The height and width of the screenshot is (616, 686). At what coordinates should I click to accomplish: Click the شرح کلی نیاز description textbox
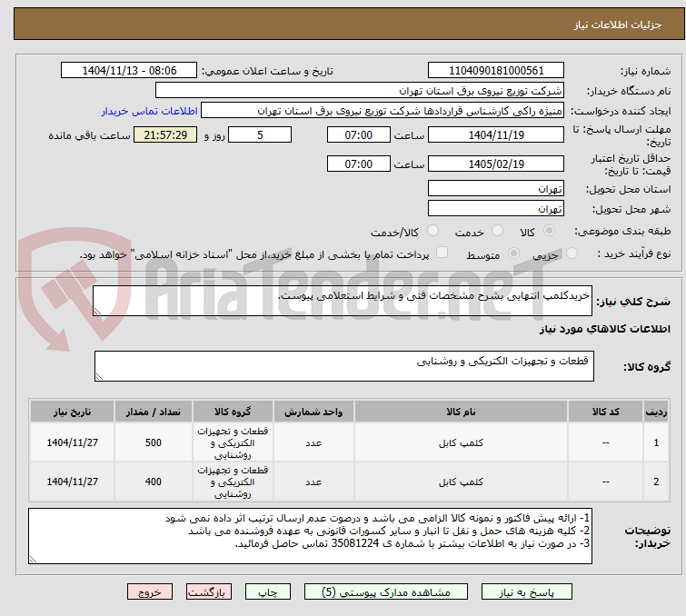click(343, 301)
